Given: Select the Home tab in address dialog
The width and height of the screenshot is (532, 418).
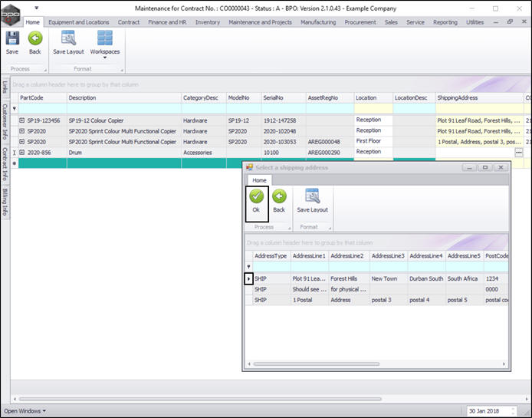Looking at the screenshot, I should [x=259, y=180].
